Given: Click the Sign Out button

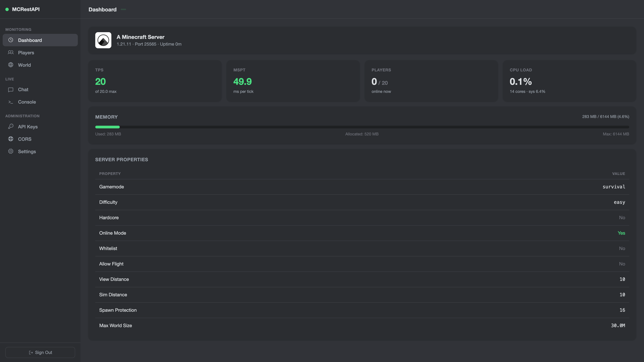Looking at the screenshot, I should click(40, 352).
